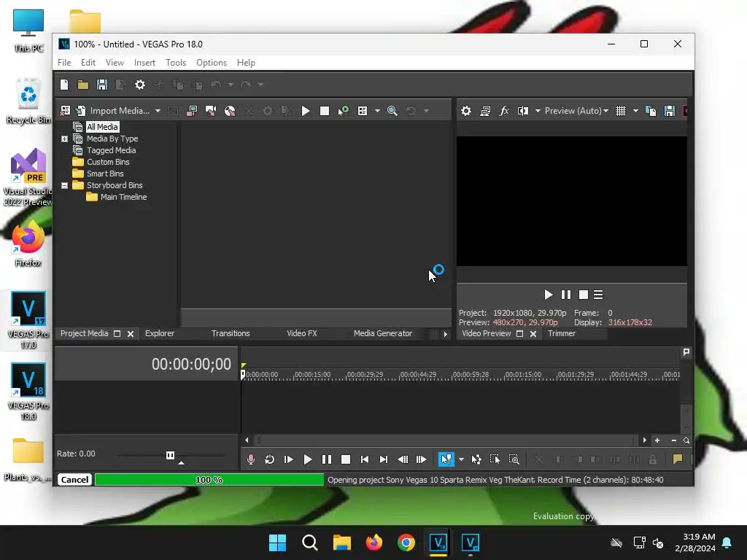
Task: Create a new project with the blank page icon
Action: pyautogui.click(x=64, y=85)
